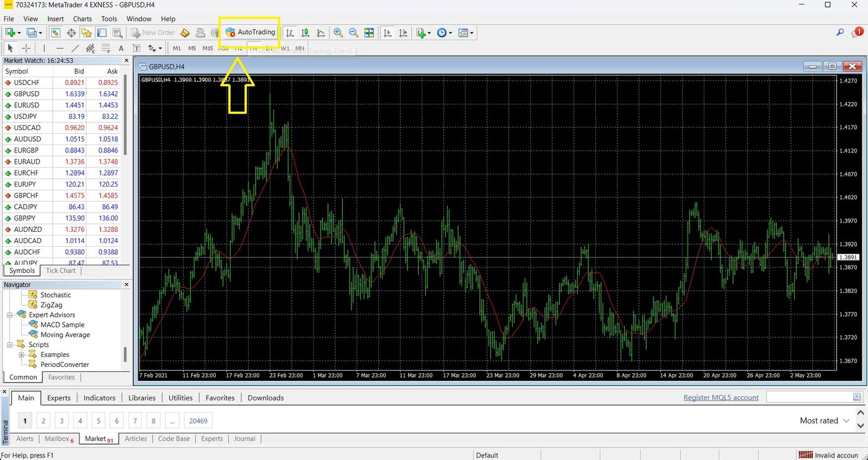Expand the Examples folder node

click(x=22, y=355)
